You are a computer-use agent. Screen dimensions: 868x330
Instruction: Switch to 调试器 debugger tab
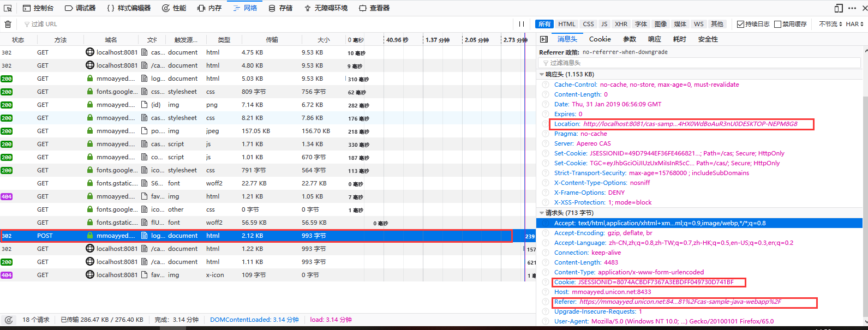click(x=80, y=8)
